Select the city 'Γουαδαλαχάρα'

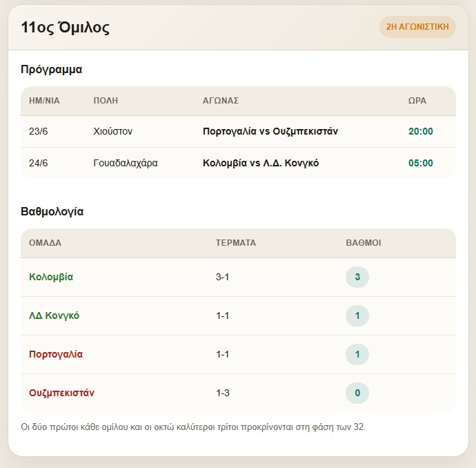tap(126, 163)
